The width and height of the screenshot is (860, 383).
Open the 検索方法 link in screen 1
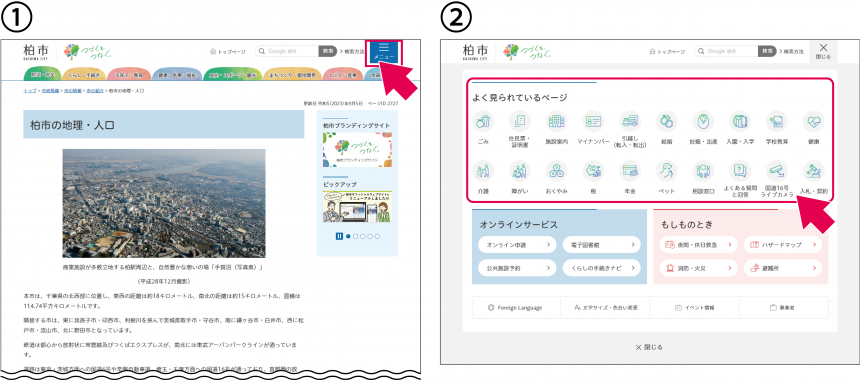[x=352, y=51]
